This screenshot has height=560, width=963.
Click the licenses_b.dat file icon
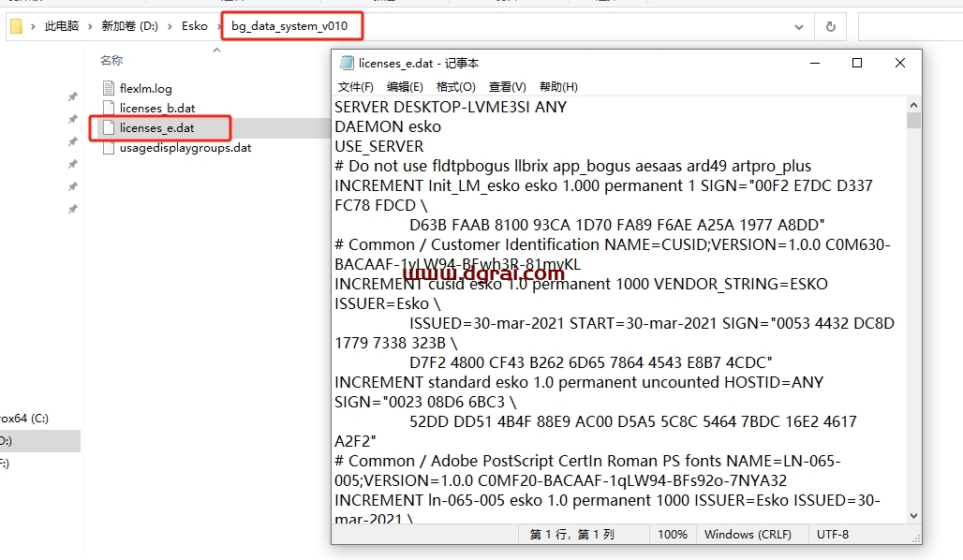tap(109, 108)
